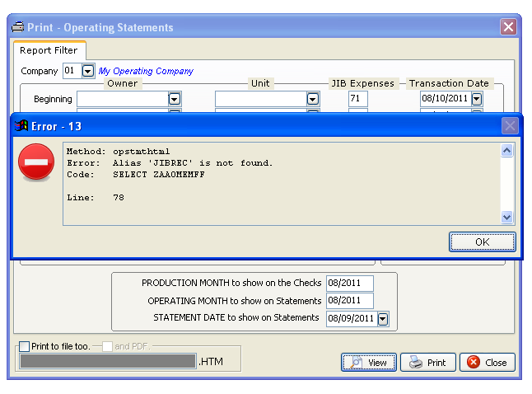Click the gray .HTM file name field

pyautogui.click(x=108, y=361)
